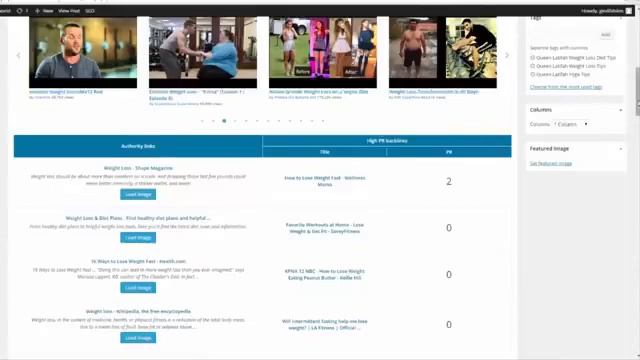Select the active highlighted carousel pagination dot
This screenshot has width=640, height=360.
pos(224,121)
